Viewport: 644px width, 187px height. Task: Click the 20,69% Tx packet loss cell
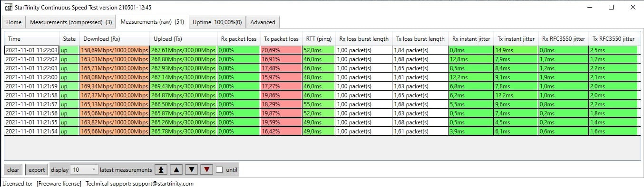(281, 50)
